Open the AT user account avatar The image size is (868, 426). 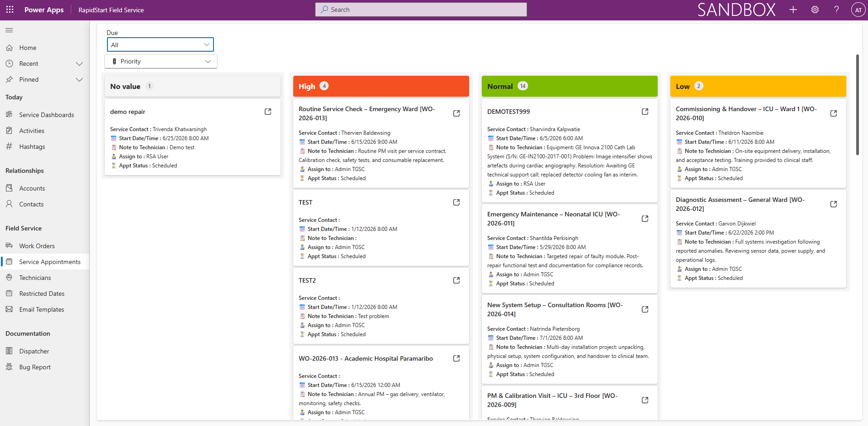pos(858,10)
